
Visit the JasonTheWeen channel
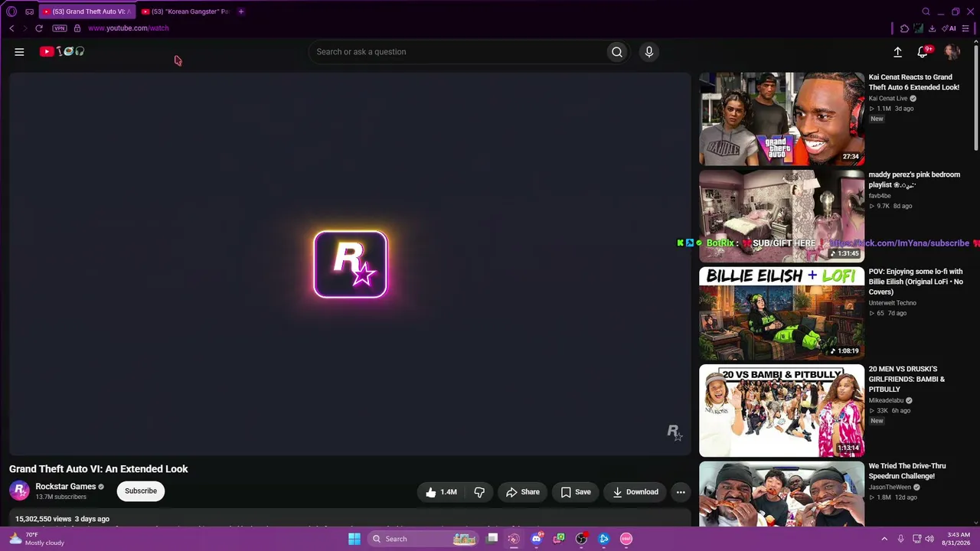pos(890,487)
